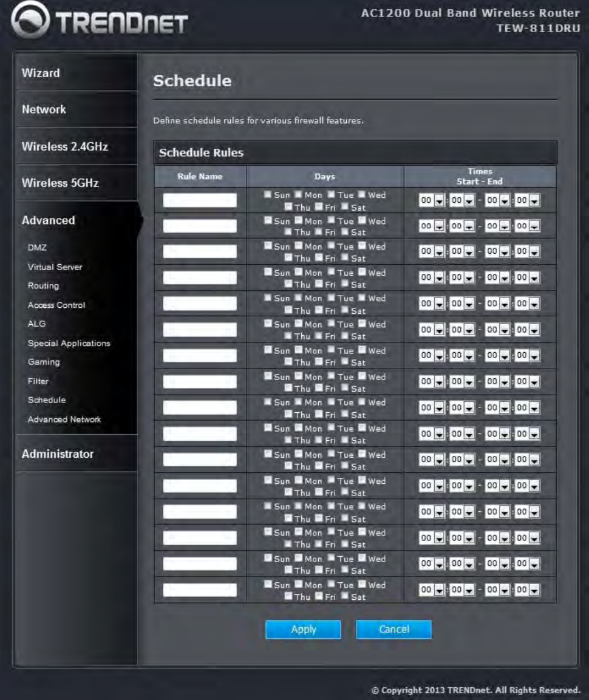This screenshot has width=589, height=700.
Task: Click the TRENDnet logo
Action: coord(99,20)
